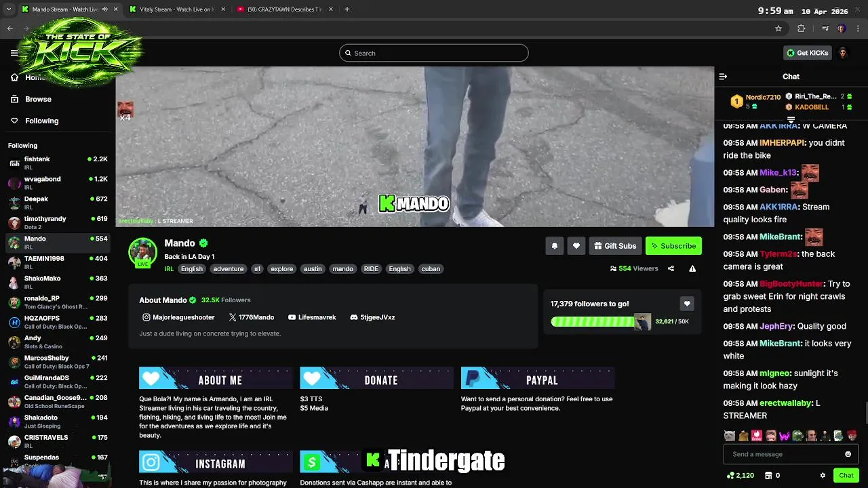The image size is (868, 488).
Task: Click the notification bell button
Action: (554, 246)
